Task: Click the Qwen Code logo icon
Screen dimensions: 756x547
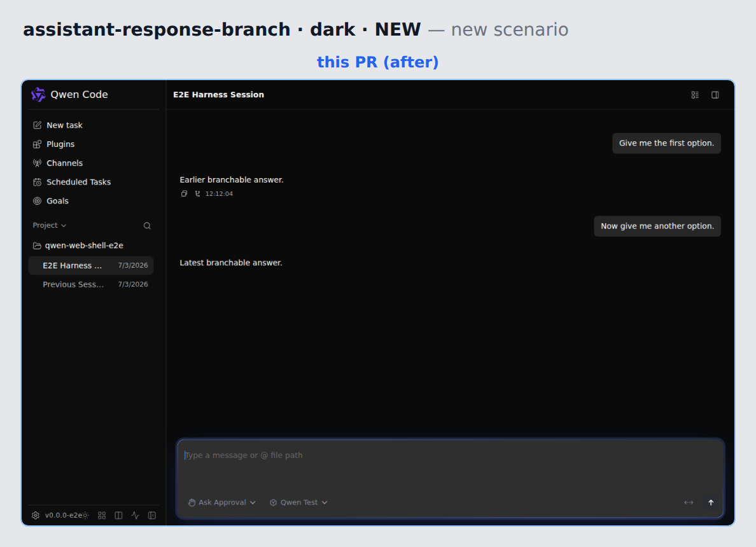Action: [x=38, y=95]
